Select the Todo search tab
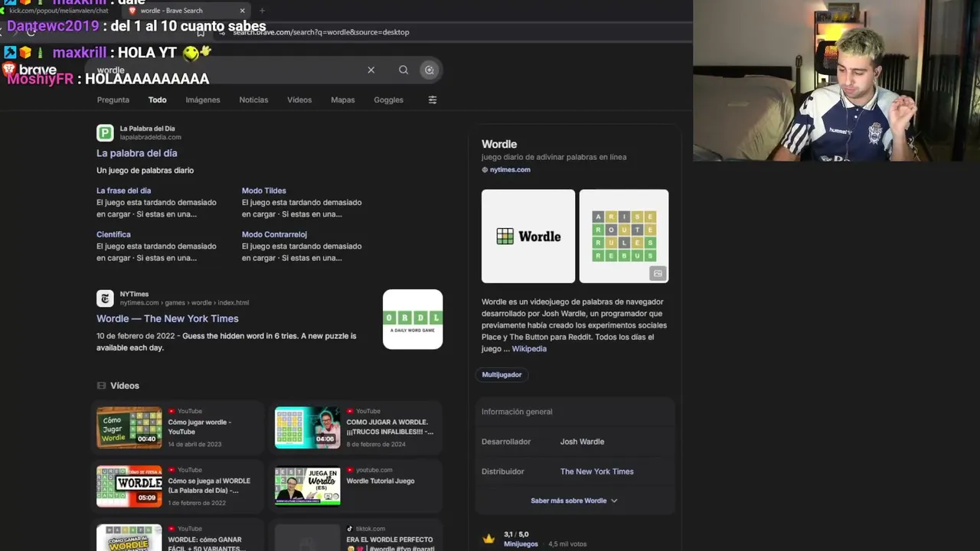Screen dimensions: 980x551 [158, 100]
